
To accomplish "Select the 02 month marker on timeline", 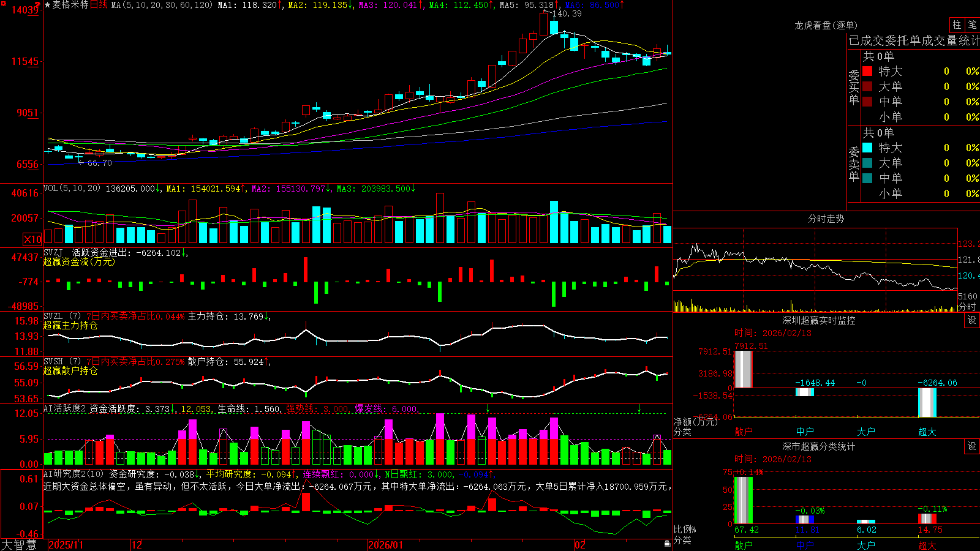I will [x=579, y=545].
